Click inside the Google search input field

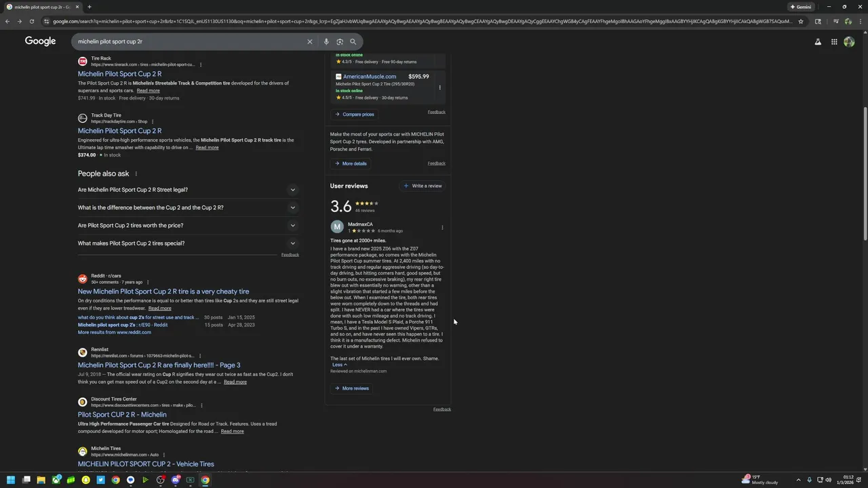click(x=190, y=41)
